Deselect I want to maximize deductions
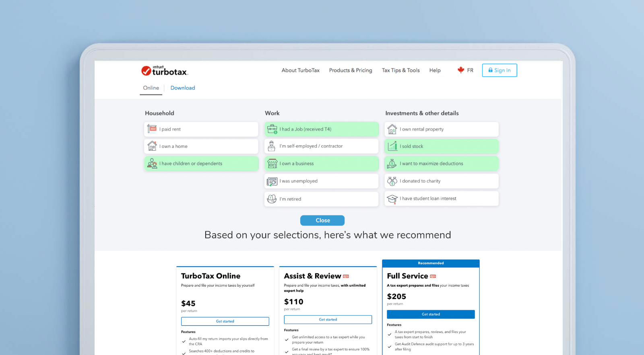This screenshot has width=644, height=355. pyautogui.click(x=442, y=164)
